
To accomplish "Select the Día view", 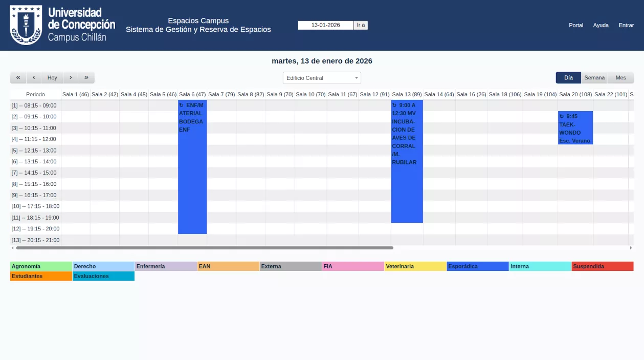I will coord(568,78).
